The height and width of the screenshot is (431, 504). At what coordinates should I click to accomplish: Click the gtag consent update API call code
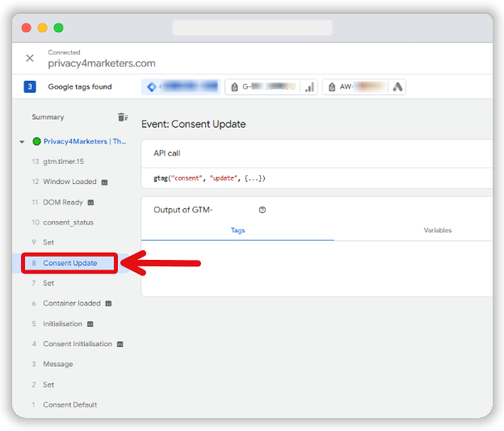coord(209,178)
